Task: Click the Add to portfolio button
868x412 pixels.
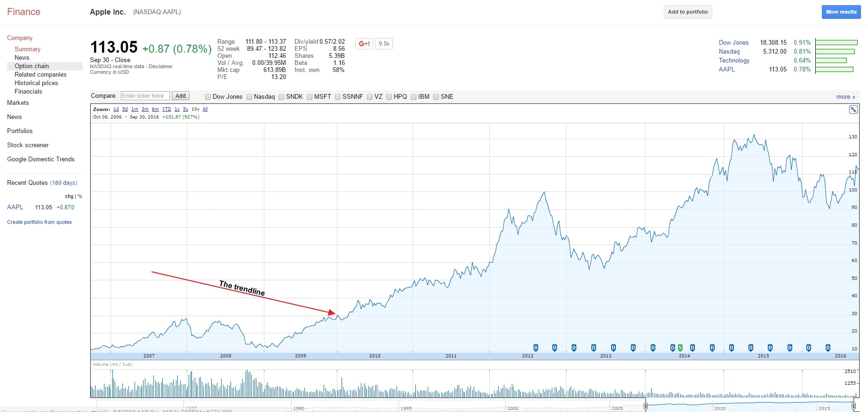Action: click(x=688, y=12)
